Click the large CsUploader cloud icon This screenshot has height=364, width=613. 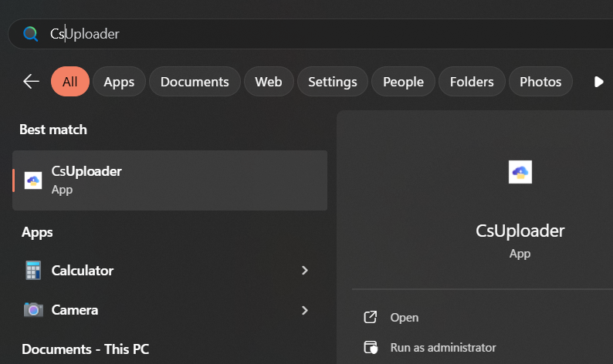pos(520,172)
